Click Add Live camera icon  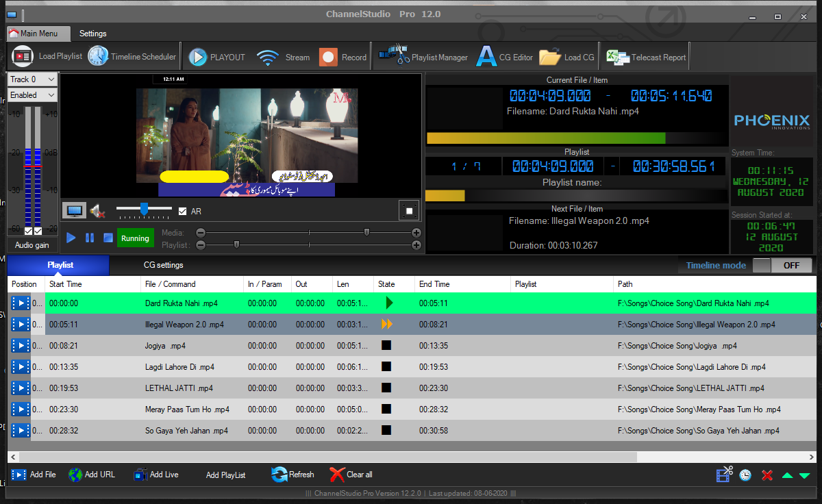coord(140,475)
